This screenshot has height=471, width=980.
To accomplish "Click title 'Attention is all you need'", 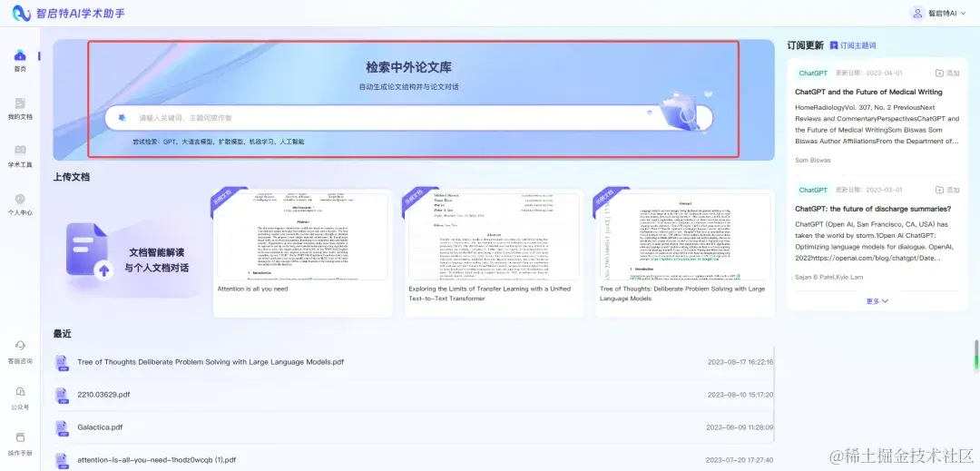I will tap(252, 289).
